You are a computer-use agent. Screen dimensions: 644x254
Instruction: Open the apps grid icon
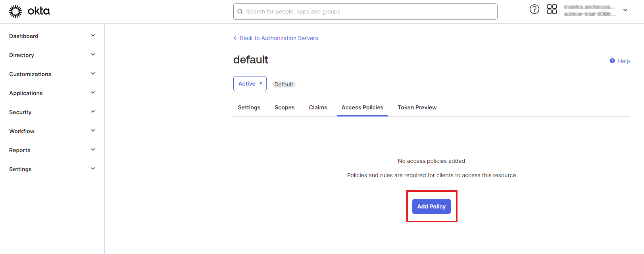click(x=552, y=9)
